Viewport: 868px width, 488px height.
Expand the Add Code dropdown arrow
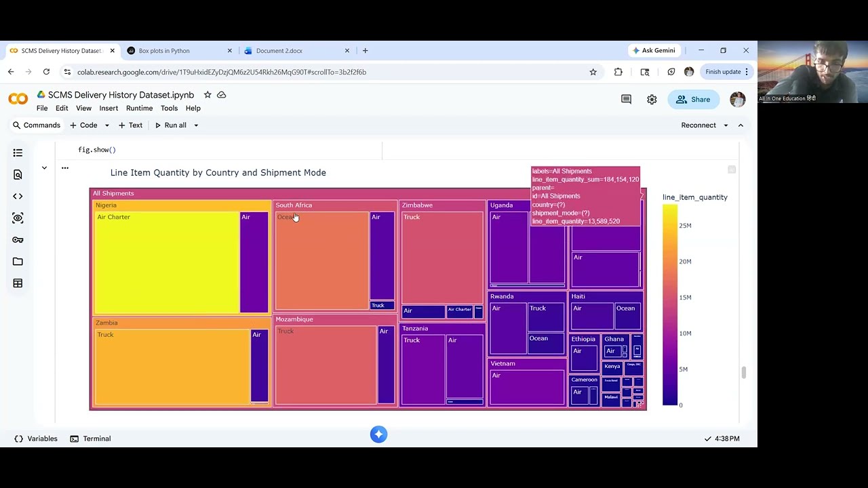[106, 125]
